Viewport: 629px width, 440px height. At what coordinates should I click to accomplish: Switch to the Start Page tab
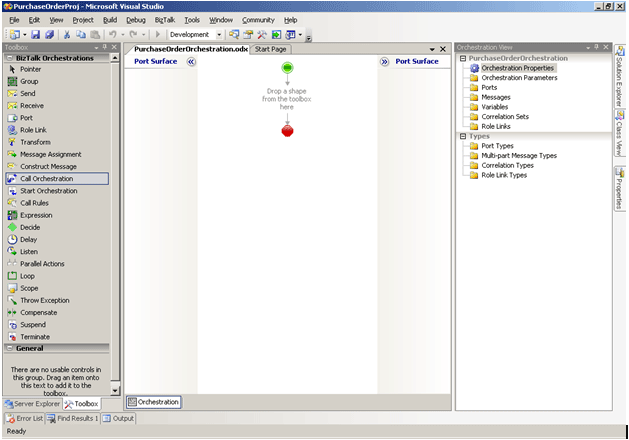click(x=270, y=49)
